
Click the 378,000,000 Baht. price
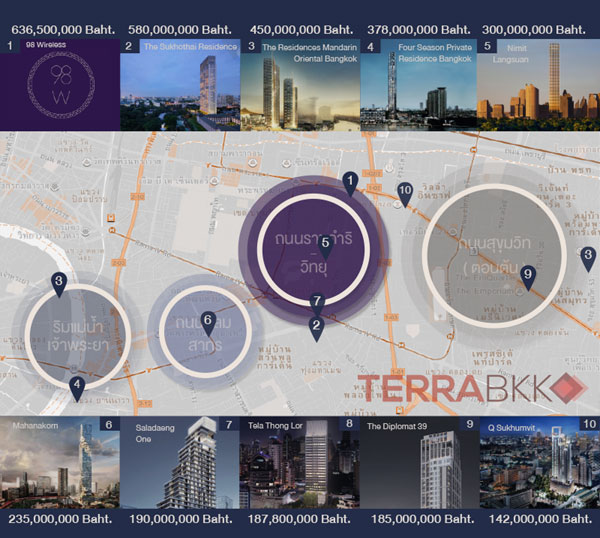419,29
